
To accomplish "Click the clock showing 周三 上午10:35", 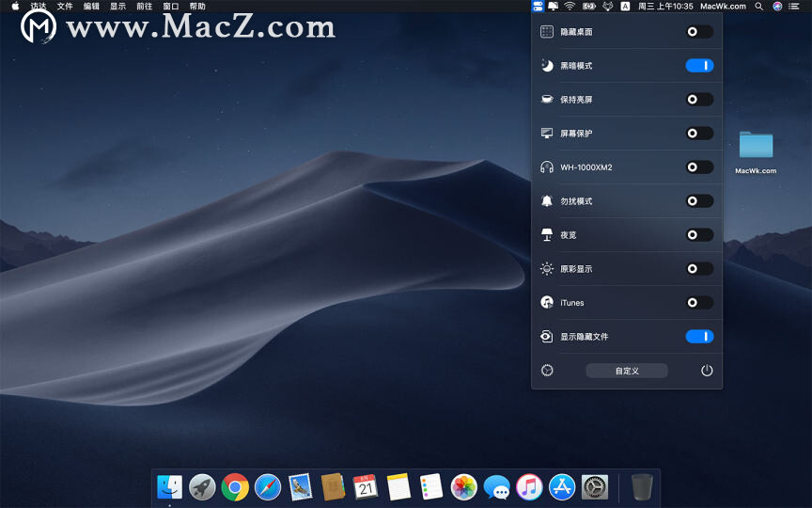I will 665,7.
